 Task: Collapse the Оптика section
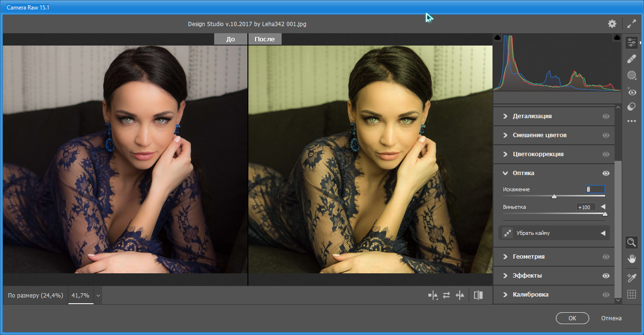coord(504,173)
